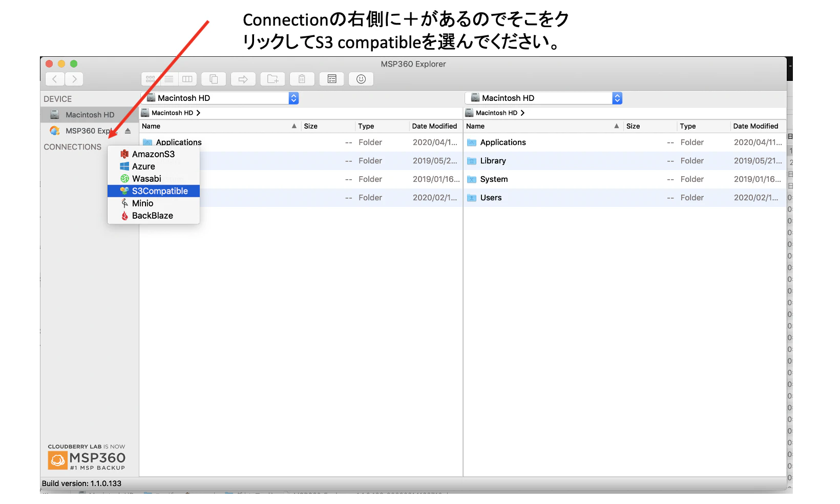Click the trash delete toolbar icon
Screen dimensions: 840x504
pos(302,79)
